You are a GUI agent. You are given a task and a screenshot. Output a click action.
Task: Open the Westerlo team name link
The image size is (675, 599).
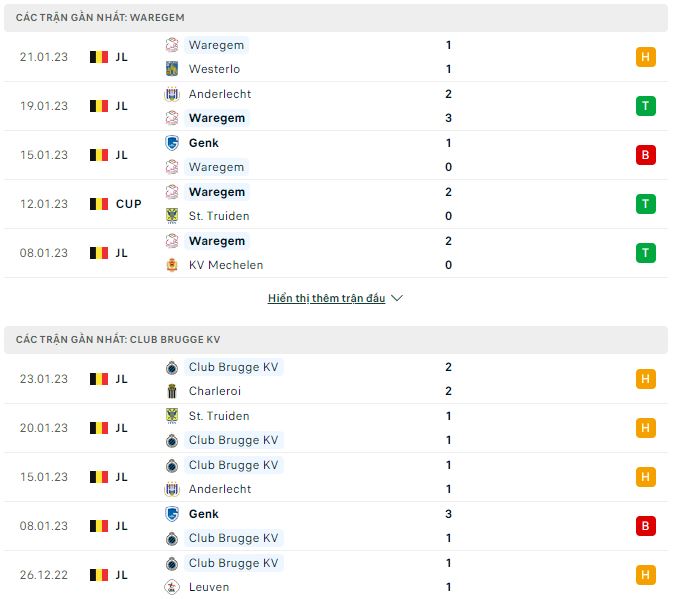[x=214, y=69]
